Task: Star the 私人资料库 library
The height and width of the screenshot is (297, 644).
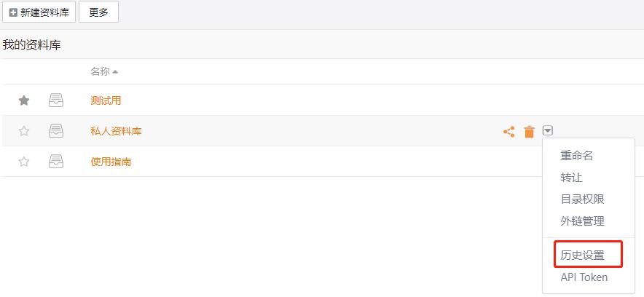Action: (x=24, y=131)
